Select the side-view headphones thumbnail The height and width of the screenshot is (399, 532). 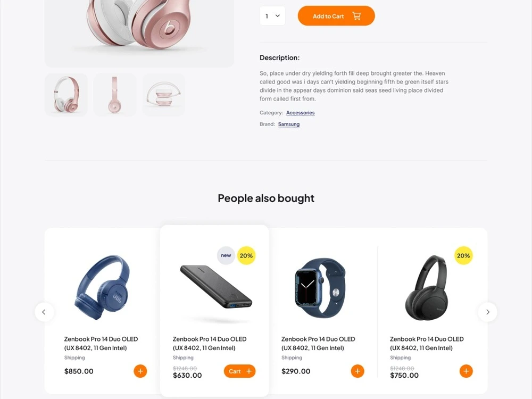(x=115, y=95)
